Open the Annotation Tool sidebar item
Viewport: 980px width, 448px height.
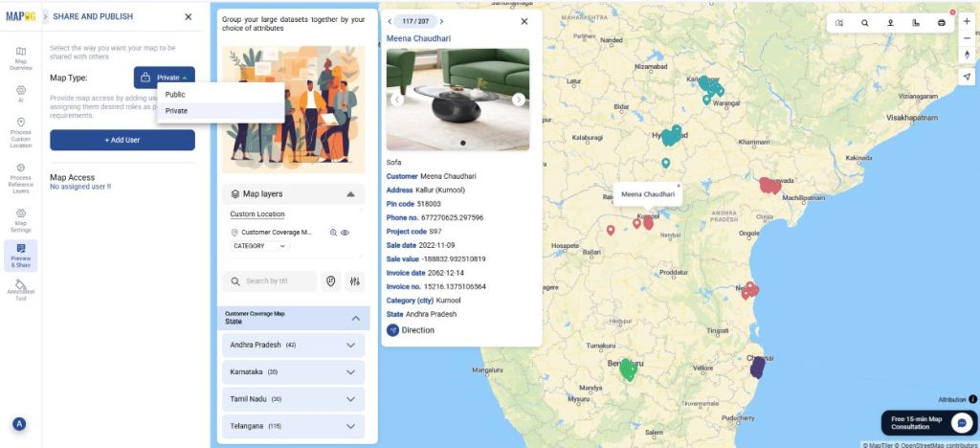[21, 291]
